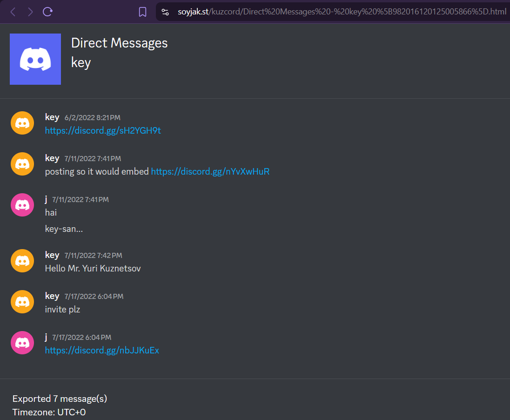Click the 'Hello Mr. Yuri Kuznetsov' message text
The width and height of the screenshot is (510, 420).
93,268
